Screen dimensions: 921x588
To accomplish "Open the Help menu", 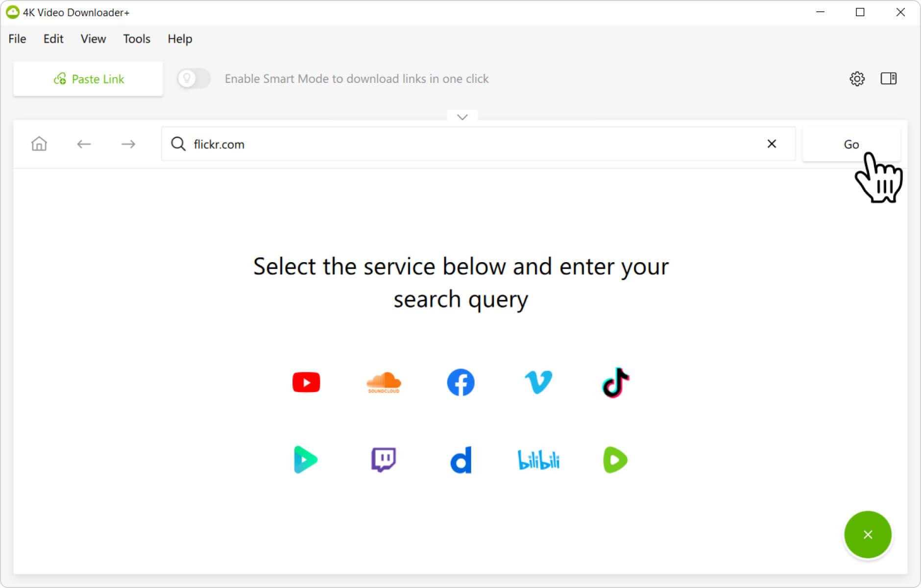I will coord(180,39).
